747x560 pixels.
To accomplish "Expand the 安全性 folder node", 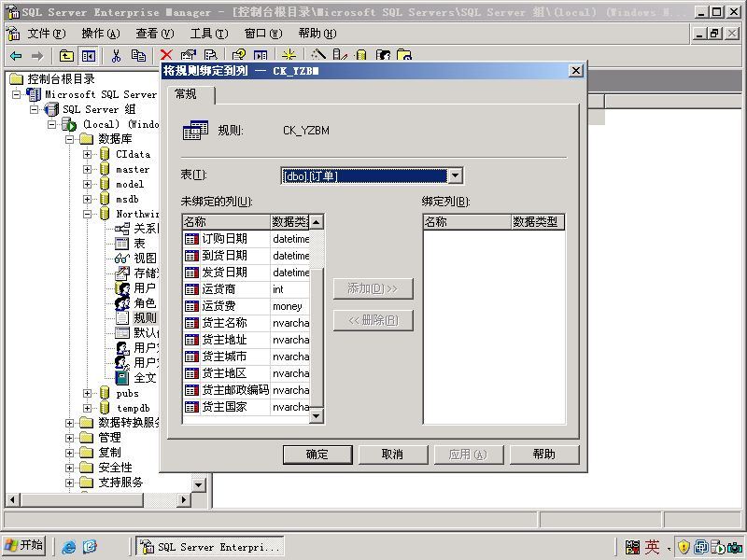I will pyautogui.click(x=69, y=468).
